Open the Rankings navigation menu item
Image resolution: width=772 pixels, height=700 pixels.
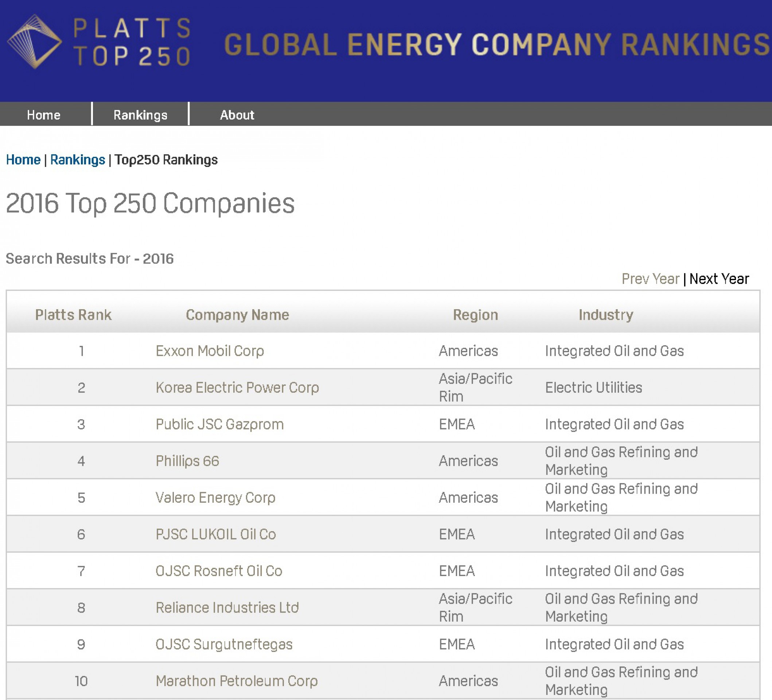pyautogui.click(x=140, y=115)
